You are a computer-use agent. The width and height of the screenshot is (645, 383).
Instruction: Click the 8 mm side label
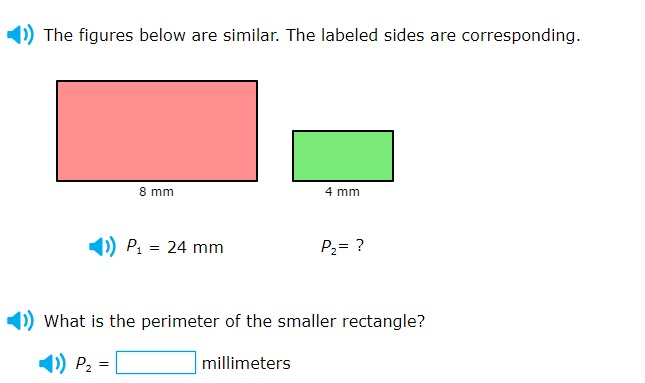pos(156,192)
